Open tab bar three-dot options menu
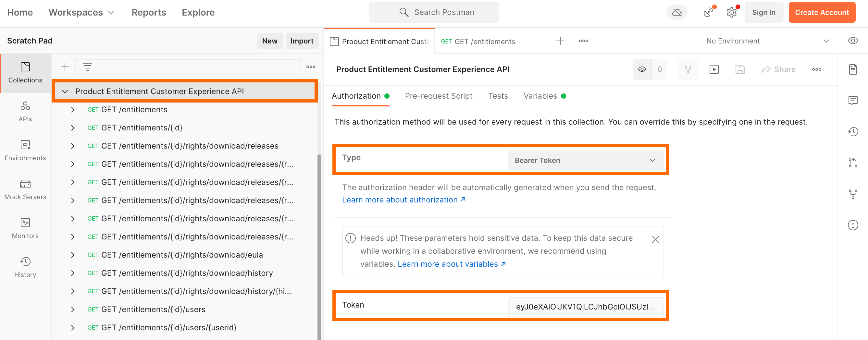This screenshot has height=340, width=868. pyautogui.click(x=583, y=41)
